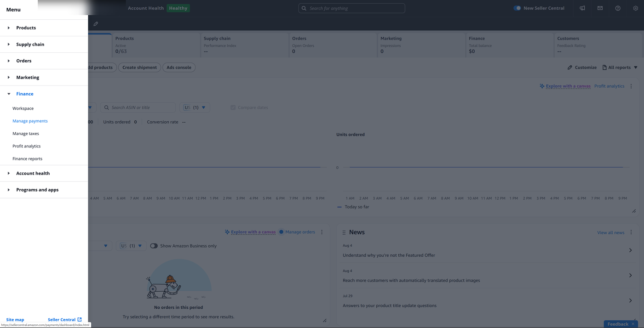
Task: Open Manage payments under Finance
Action: point(30,121)
